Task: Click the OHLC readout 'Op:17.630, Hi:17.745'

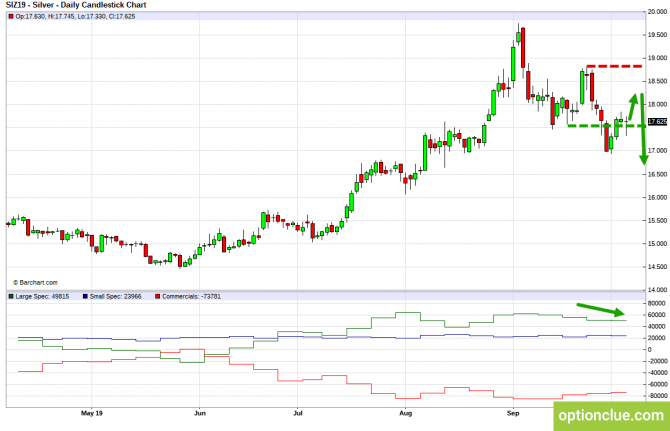Action: tap(45, 17)
